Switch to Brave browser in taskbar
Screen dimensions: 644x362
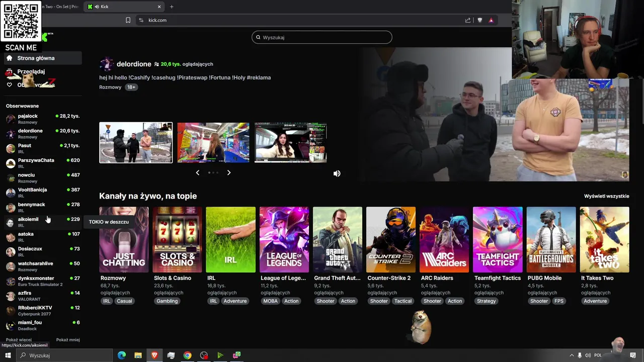(x=154, y=355)
